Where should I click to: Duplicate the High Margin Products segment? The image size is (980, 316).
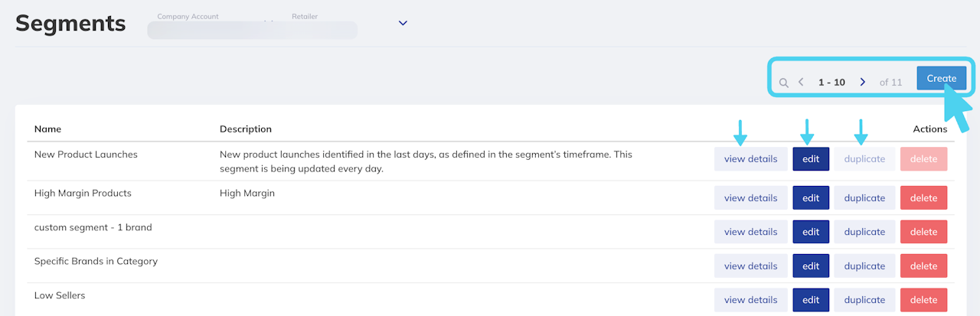[864, 198]
